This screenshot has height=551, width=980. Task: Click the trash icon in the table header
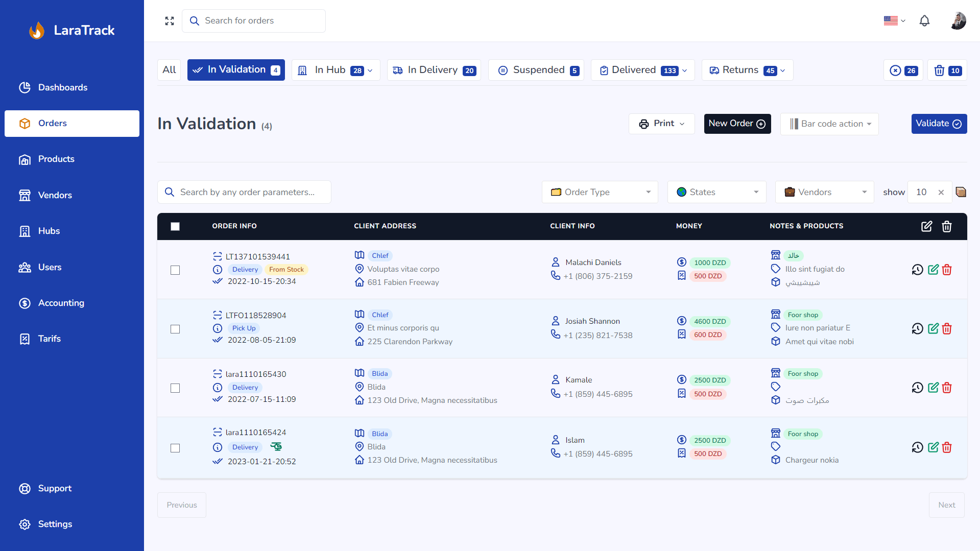click(947, 226)
